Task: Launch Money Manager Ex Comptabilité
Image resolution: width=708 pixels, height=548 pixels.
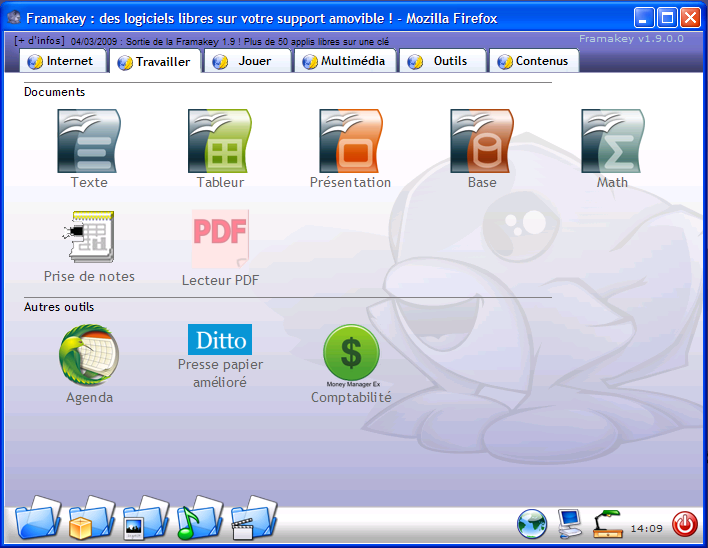Action: pos(351,355)
